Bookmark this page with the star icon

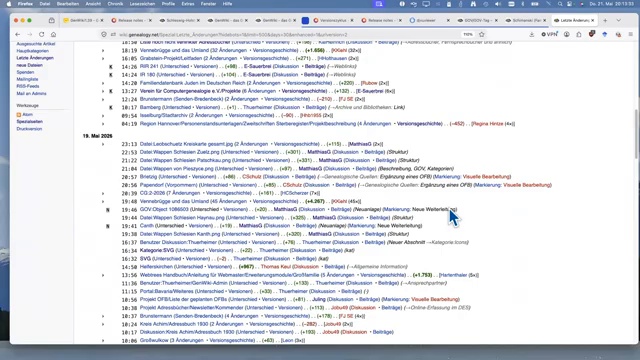482,35
